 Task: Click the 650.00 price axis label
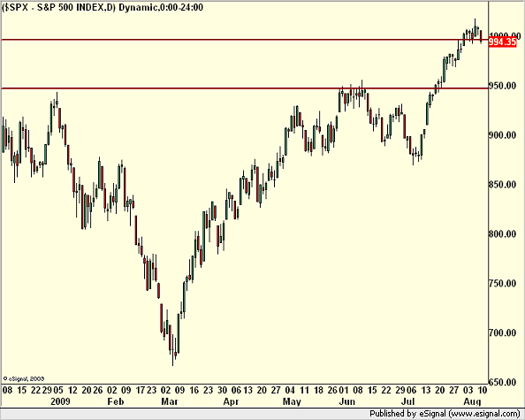tap(503, 381)
